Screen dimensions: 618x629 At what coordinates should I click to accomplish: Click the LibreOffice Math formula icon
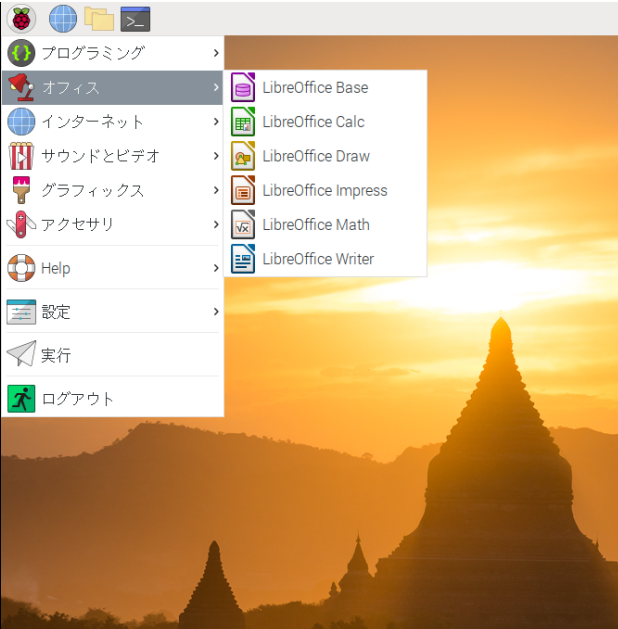(x=243, y=224)
